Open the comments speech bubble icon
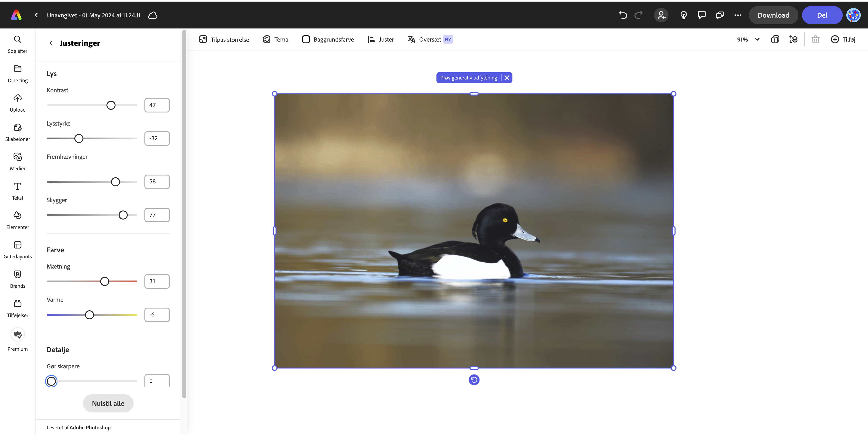The width and height of the screenshot is (868, 435). 702,15
